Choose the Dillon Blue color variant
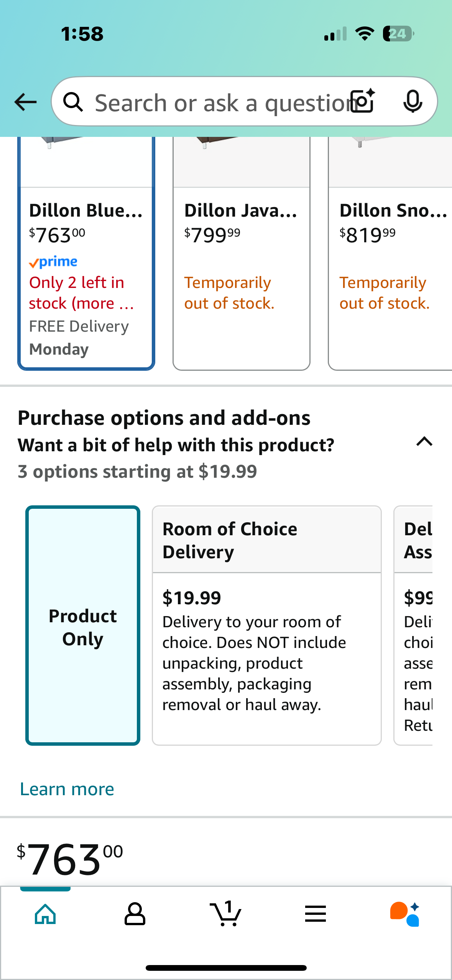The image size is (452, 980). click(x=86, y=253)
